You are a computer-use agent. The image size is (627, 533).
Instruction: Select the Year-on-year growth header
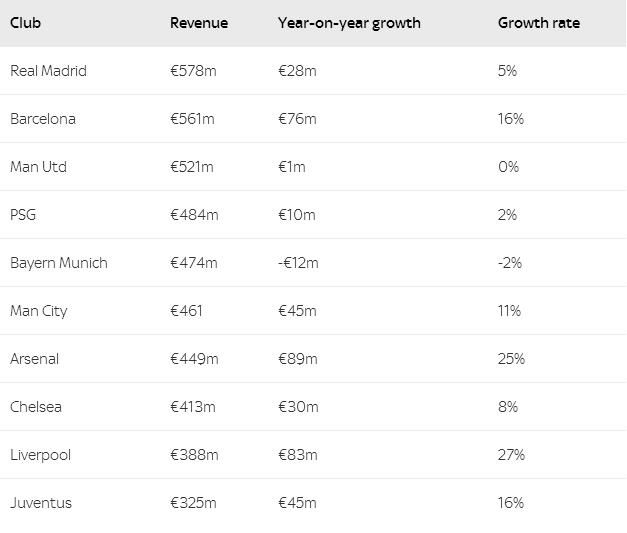pos(349,23)
